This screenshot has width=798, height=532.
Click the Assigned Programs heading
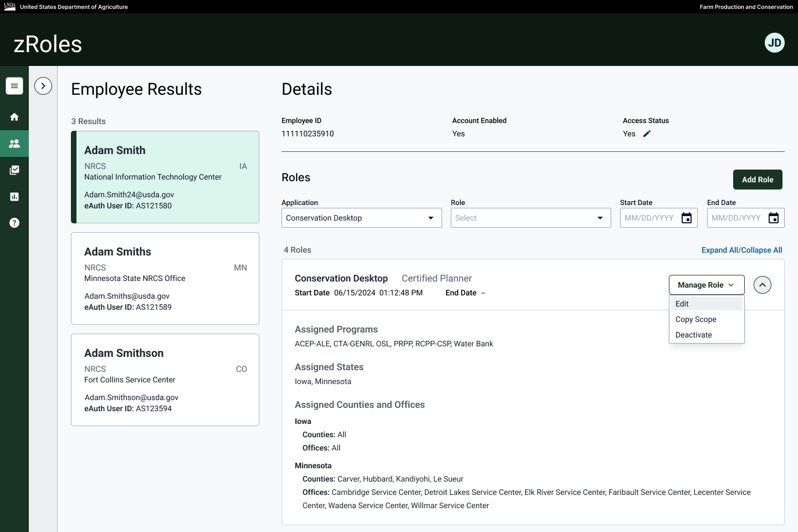(336, 329)
